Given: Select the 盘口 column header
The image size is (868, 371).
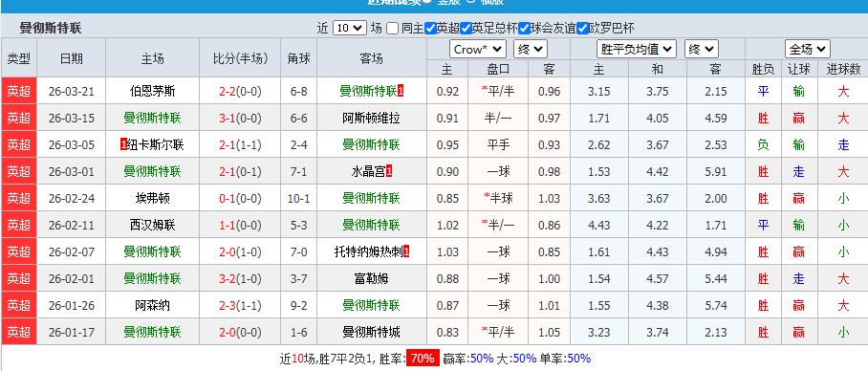Looking at the screenshot, I should (498, 69).
